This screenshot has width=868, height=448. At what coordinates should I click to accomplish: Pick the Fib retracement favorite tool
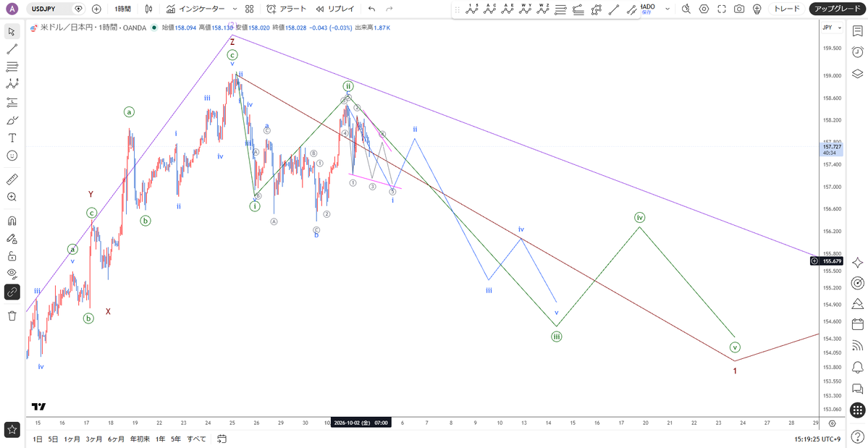tap(561, 9)
